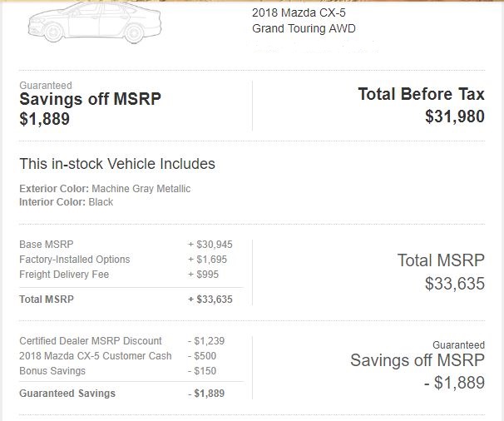Click Exterior Color Machine Gray Metallic

(105, 189)
